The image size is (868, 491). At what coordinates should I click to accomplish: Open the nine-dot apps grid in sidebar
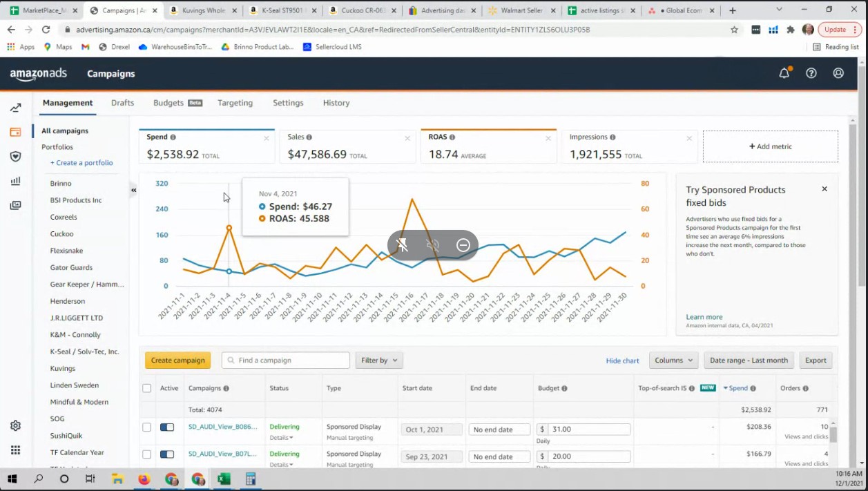[x=15, y=450]
